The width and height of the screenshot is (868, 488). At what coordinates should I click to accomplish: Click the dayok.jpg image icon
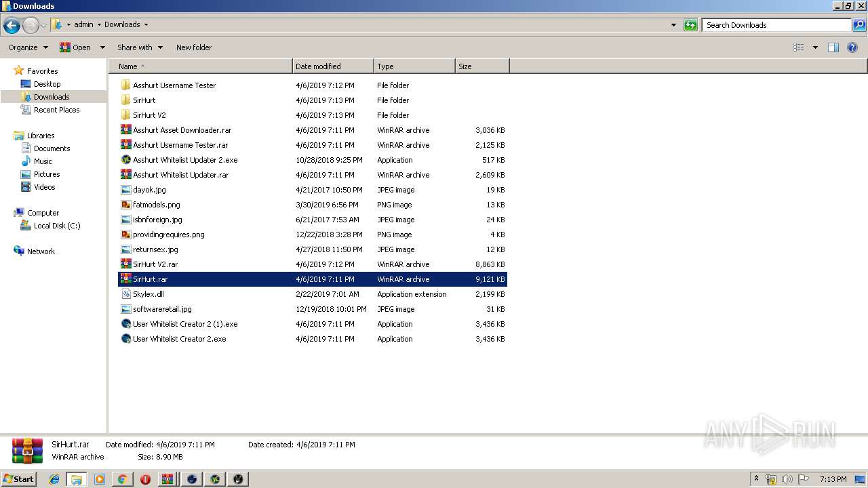tap(125, 190)
